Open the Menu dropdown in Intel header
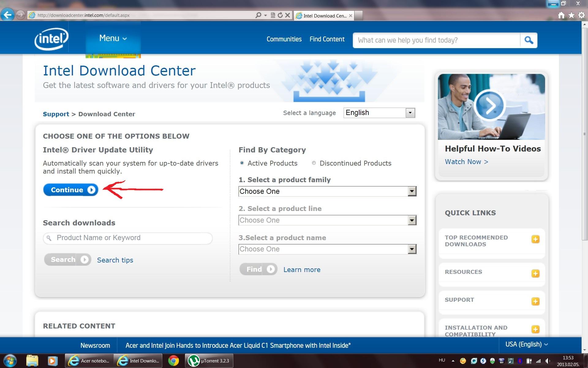 (113, 38)
